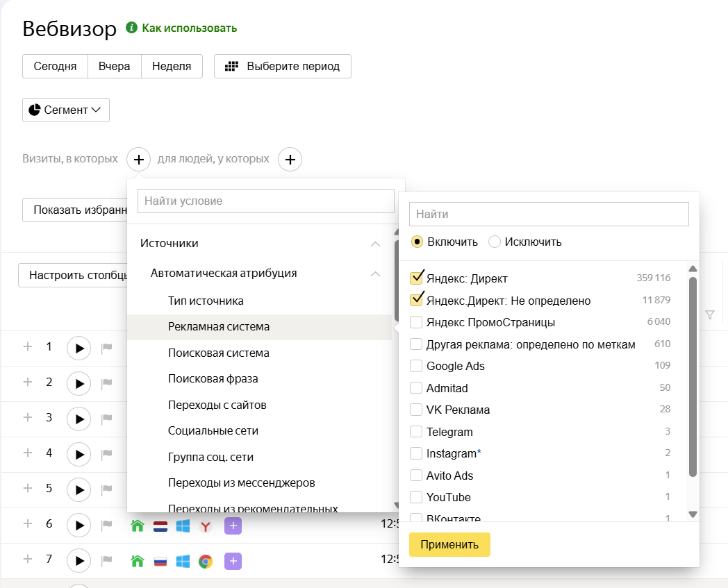Screen dimensions: 728x588
Task: Select the Включить radio option
Action: pyautogui.click(x=417, y=242)
